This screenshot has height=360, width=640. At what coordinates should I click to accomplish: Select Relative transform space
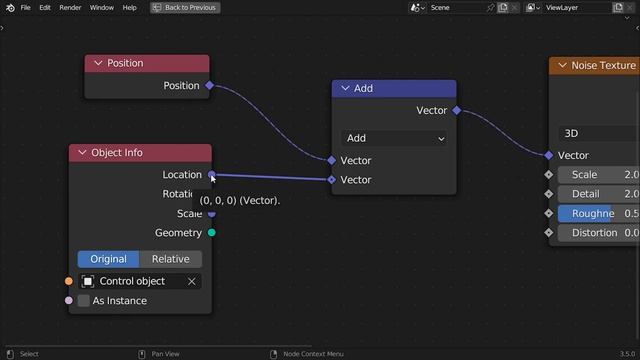coord(171,259)
